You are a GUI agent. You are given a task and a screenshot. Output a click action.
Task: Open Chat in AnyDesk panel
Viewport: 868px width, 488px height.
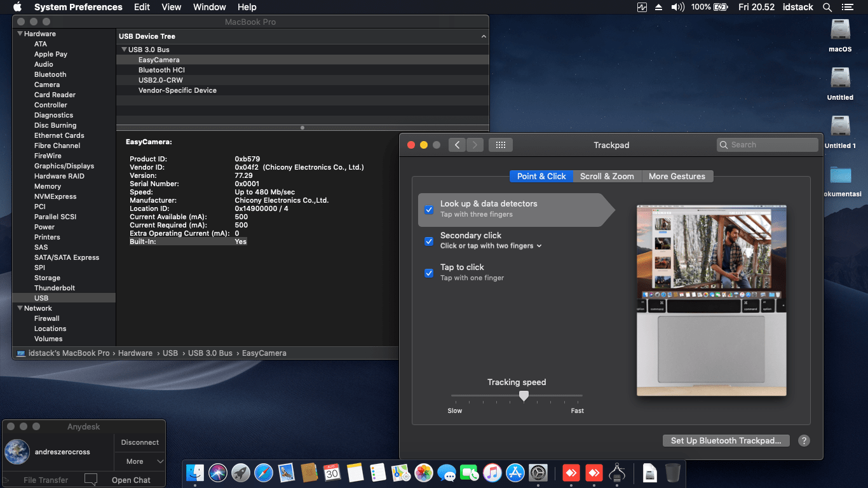click(x=131, y=480)
